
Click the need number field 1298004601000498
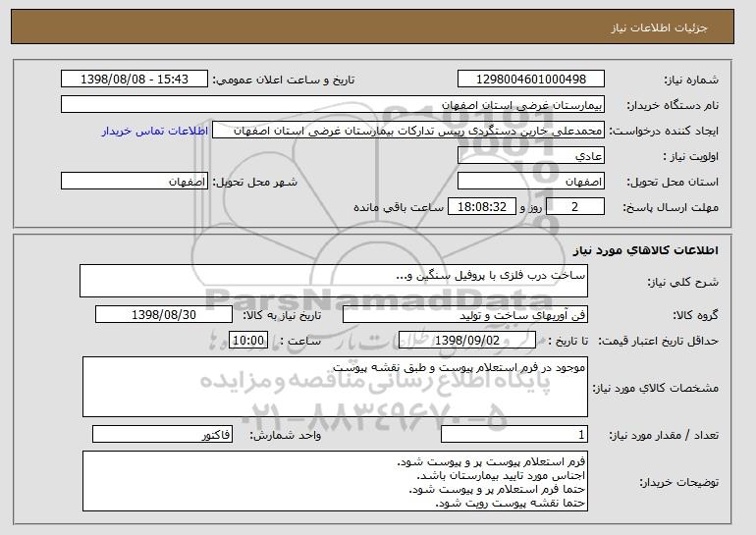point(531,80)
